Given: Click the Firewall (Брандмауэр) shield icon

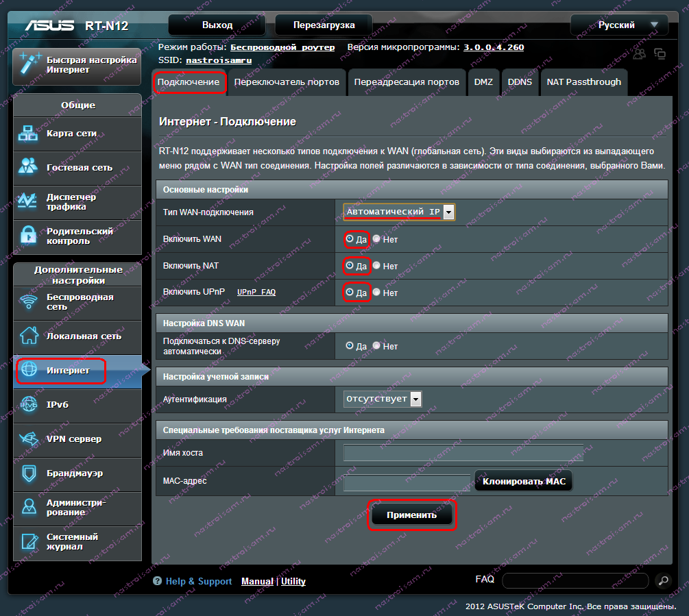Looking at the screenshot, I should [28, 473].
